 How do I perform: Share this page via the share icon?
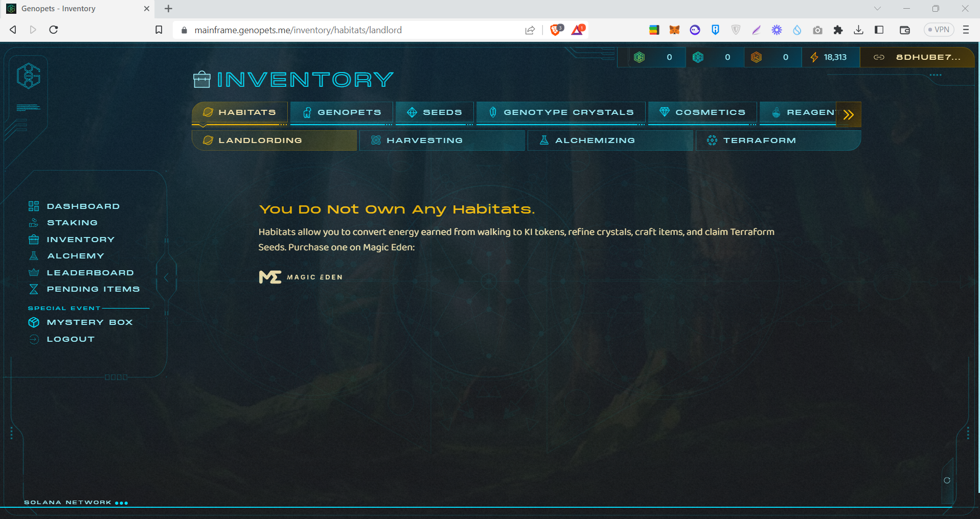pyautogui.click(x=530, y=30)
